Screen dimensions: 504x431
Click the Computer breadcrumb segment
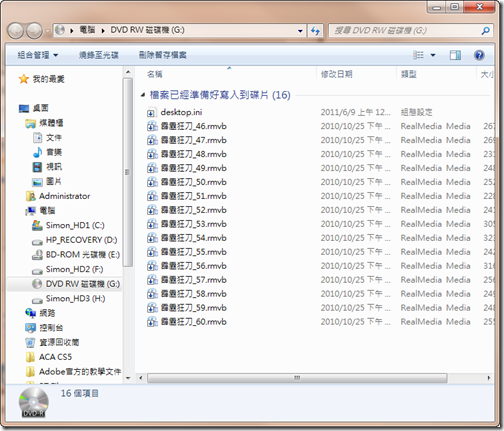click(87, 30)
